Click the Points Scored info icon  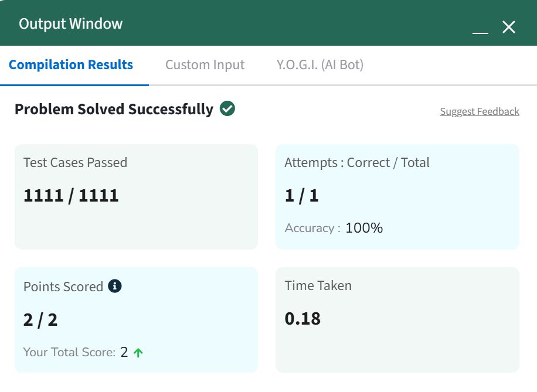click(x=115, y=286)
